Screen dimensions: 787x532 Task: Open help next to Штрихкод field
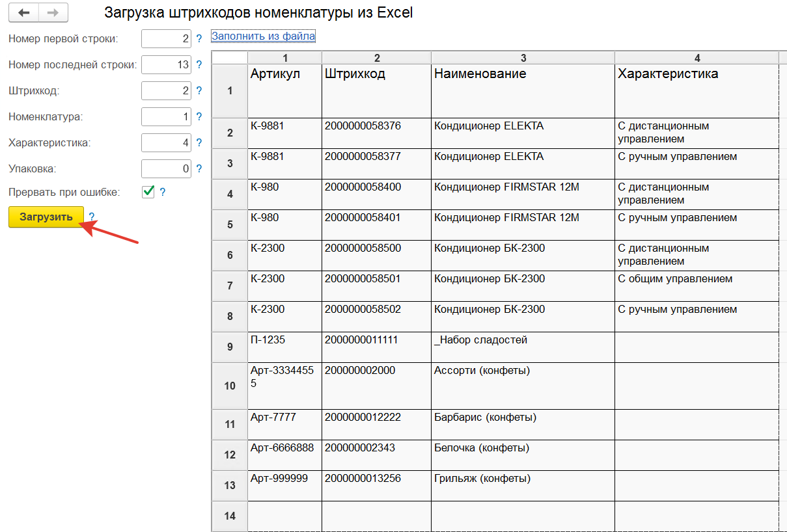(199, 91)
